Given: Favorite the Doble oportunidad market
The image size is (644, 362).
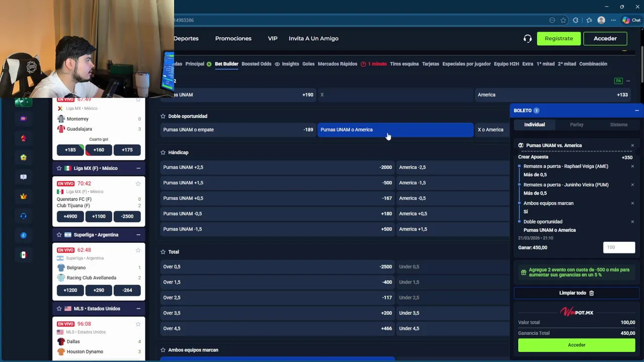Looking at the screenshot, I should (163, 116).
